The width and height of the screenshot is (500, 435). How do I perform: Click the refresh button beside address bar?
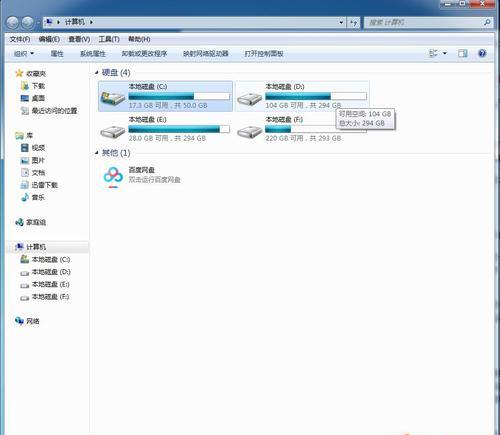pyautogui.click(x=353, y=23)
